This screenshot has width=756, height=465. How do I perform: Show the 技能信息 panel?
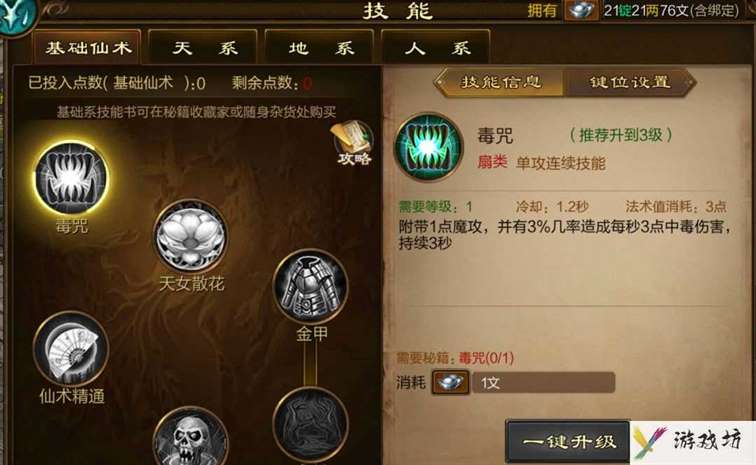[x=500, y=82]
